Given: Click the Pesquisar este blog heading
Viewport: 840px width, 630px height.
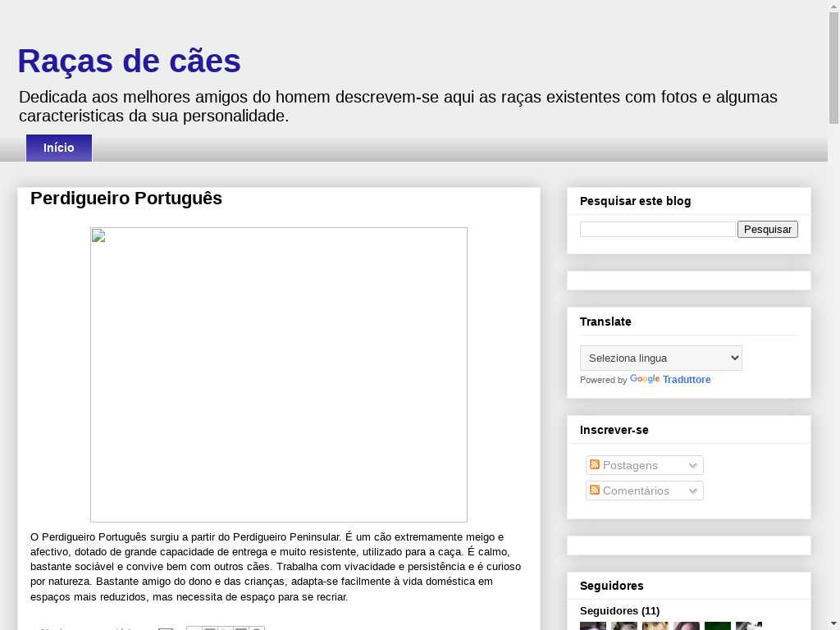Looking at the screenshot, I should [x=635, y=201].
